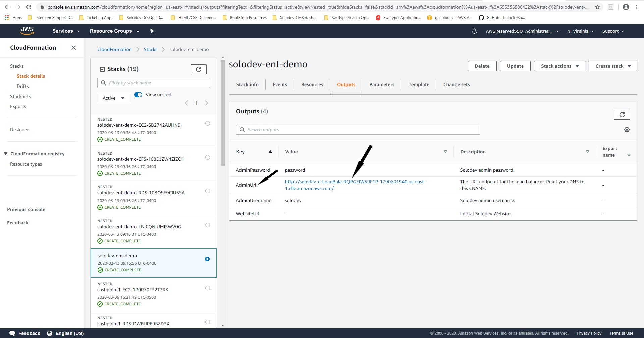Select stack cashpoint1-EC2-1P0R70F32T3RK radio
The height and width of the screenshot is (338, 644).
pos(208,288)
